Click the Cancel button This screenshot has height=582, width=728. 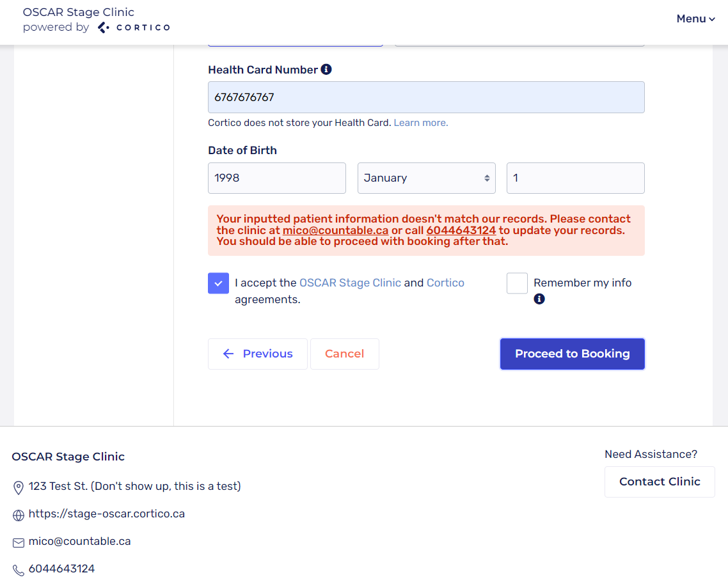pyautogui.click(x=345, y=354)
